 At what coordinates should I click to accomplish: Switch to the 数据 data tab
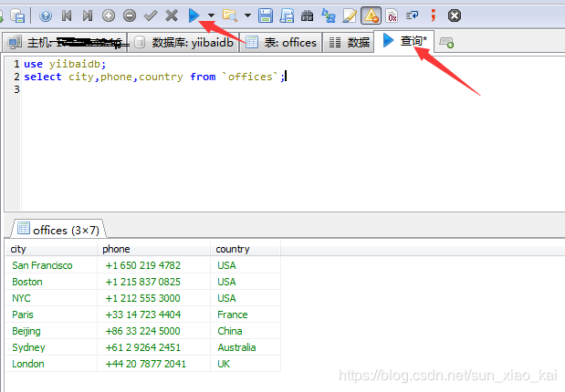[x=349, y=43]
